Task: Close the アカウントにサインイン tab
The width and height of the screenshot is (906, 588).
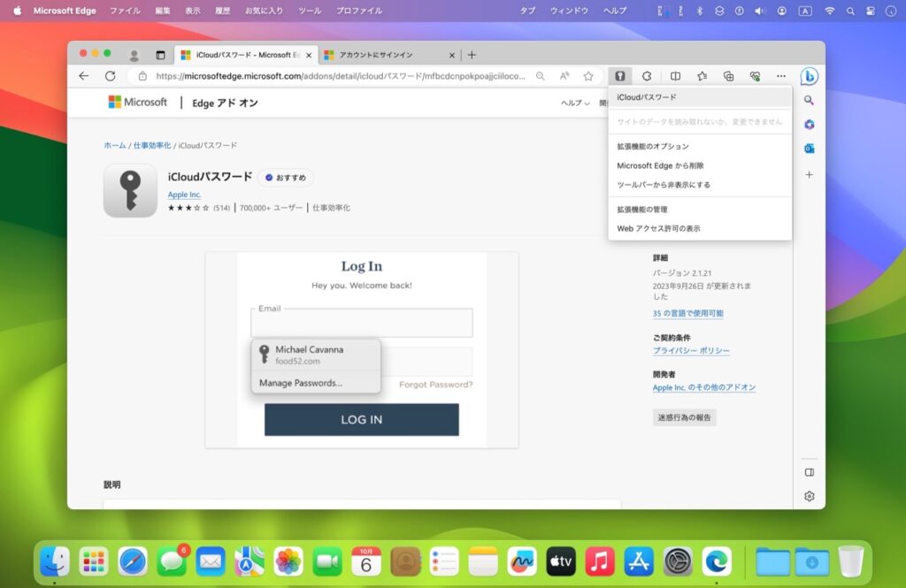Action: [x=452, y=56]
